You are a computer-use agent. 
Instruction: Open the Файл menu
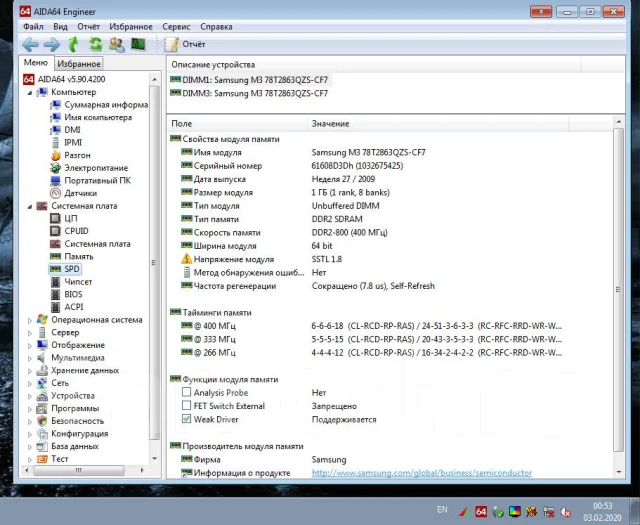[33, 27]
